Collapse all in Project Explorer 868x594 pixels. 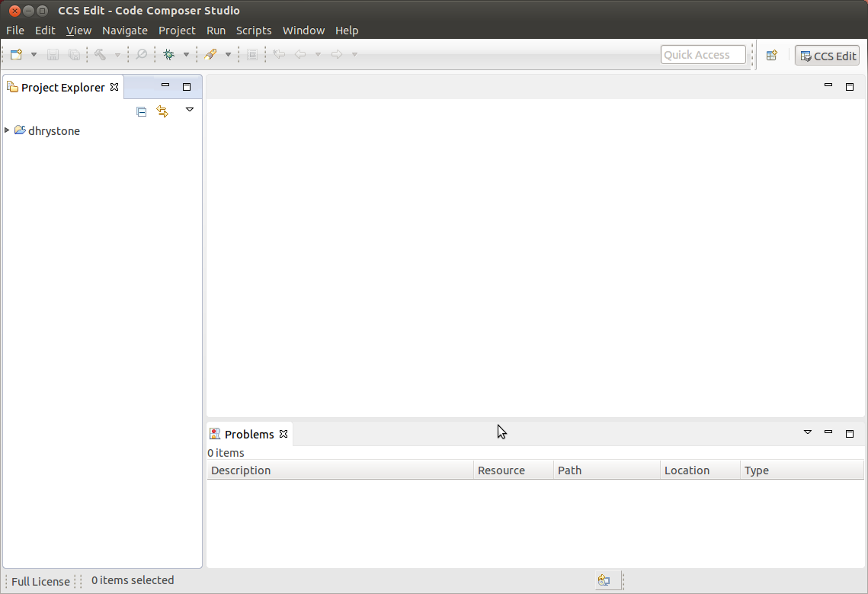pos(142,111)
